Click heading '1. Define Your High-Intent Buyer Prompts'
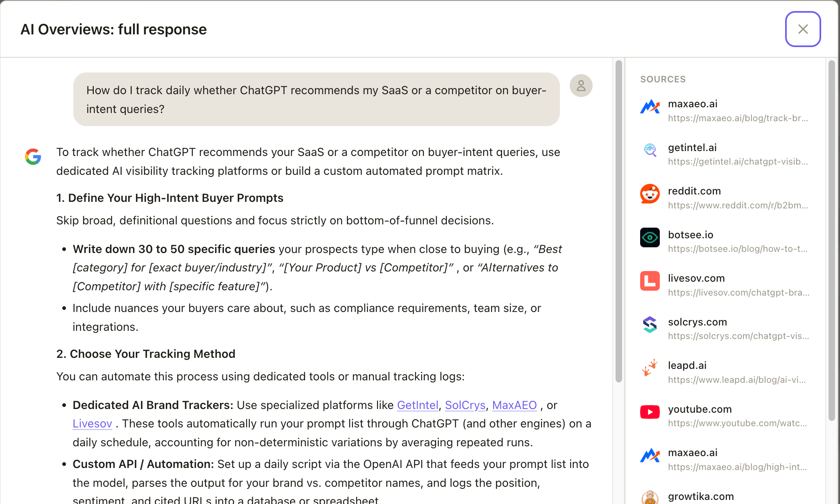Viewport: 840px width, 504px height. (170, 198)
